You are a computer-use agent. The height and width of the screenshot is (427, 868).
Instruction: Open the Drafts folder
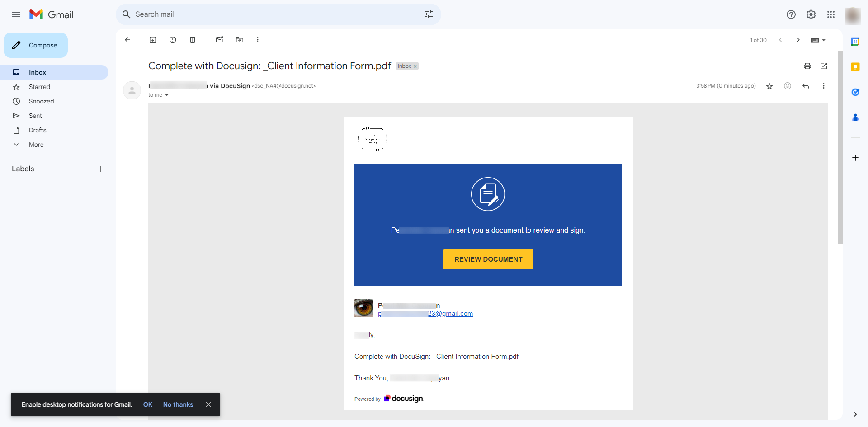[54, 130]
